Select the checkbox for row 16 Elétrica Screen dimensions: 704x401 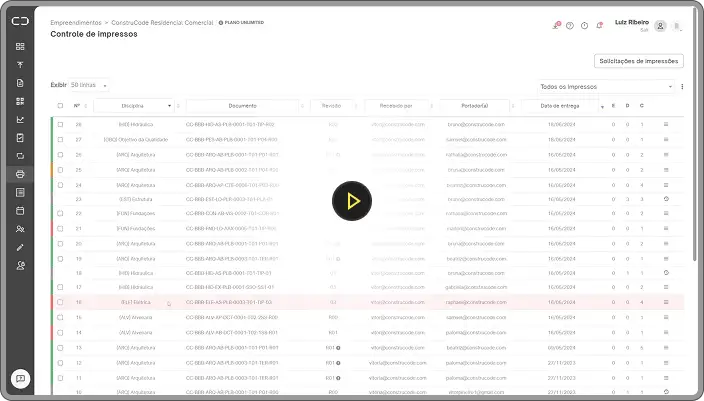pos(60,301)
